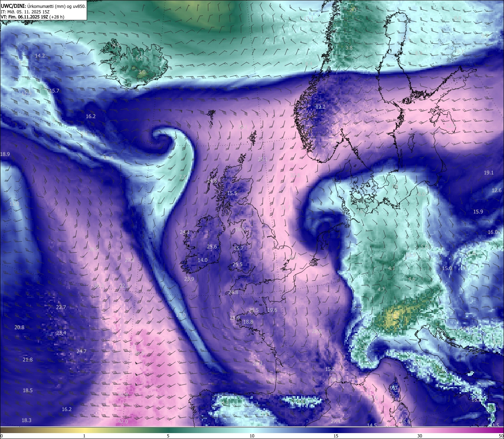
Task: Click the value '42.0' on the map
Action: (123, 421)
